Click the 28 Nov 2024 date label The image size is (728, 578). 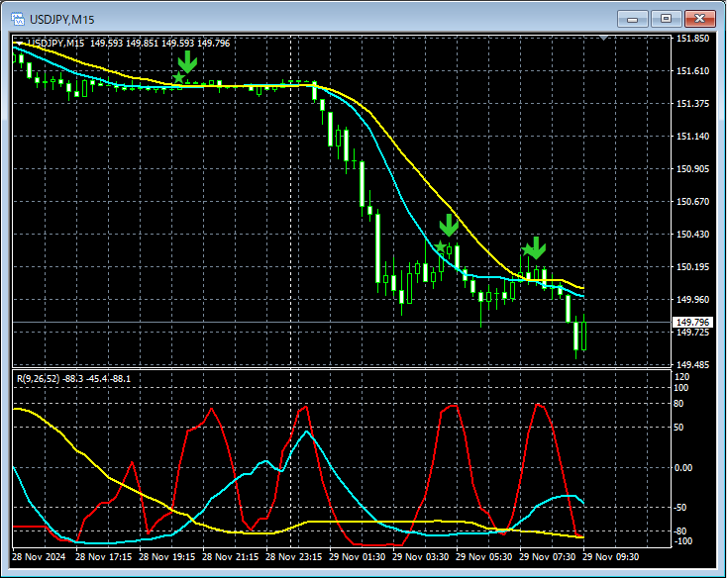point(39,556)
